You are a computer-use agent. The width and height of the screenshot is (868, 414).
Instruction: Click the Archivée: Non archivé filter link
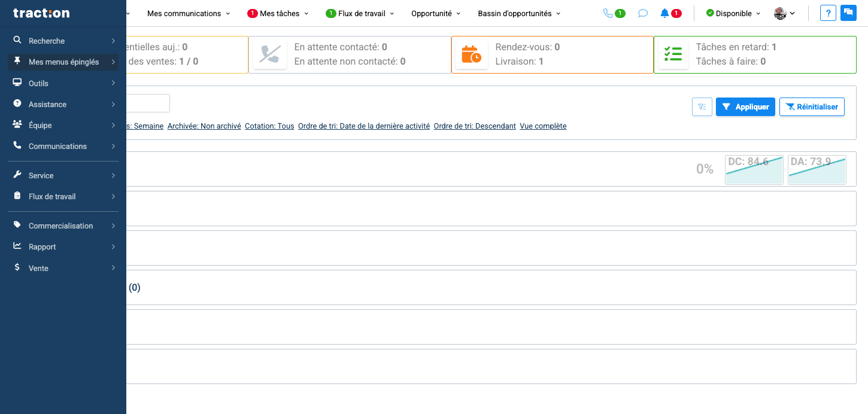[204, 126]
